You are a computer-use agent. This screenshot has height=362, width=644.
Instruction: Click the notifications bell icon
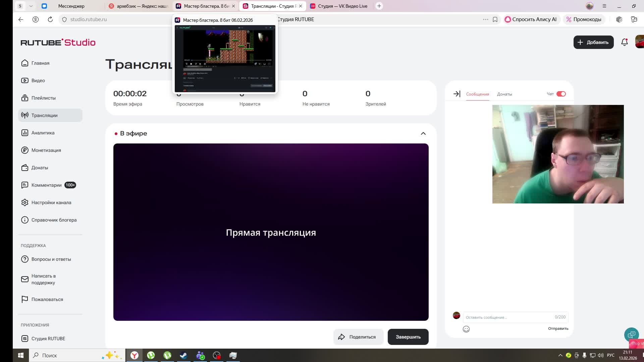click(624, 42)
